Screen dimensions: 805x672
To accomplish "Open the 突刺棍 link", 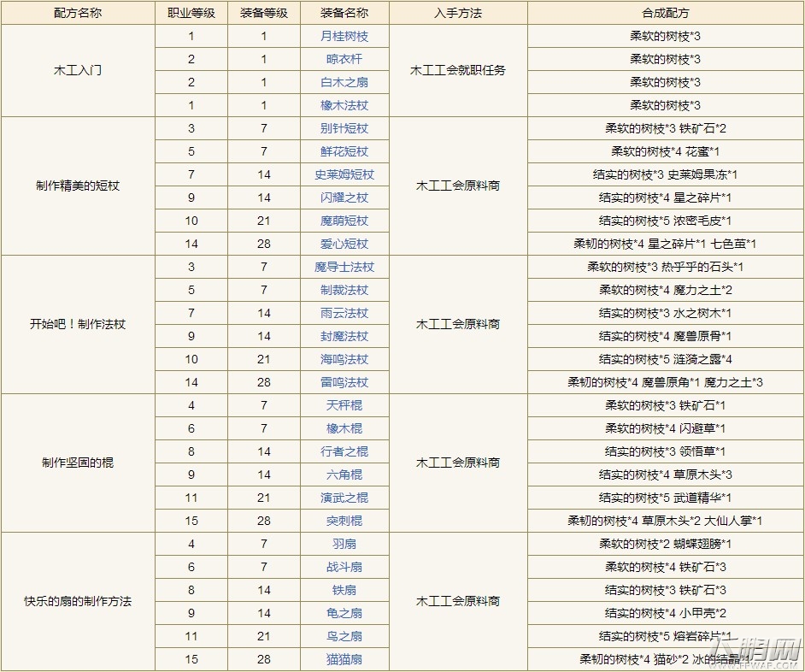I will [344, 522].
